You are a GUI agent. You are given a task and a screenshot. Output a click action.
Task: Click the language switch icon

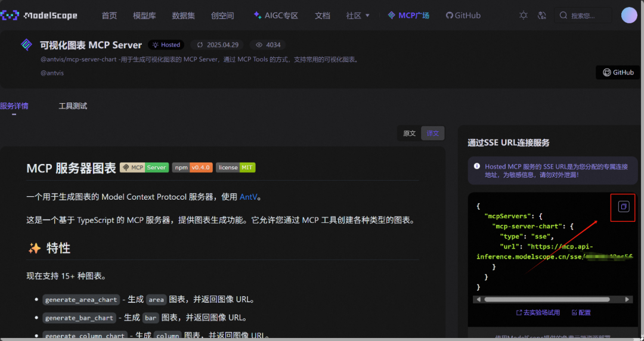coord(541,15)
